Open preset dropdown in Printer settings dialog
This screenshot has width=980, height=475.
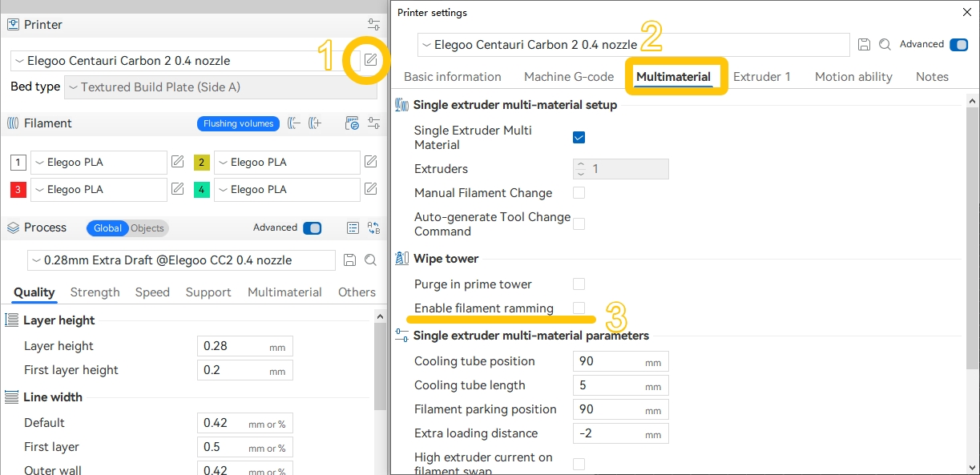coord(633,45)
